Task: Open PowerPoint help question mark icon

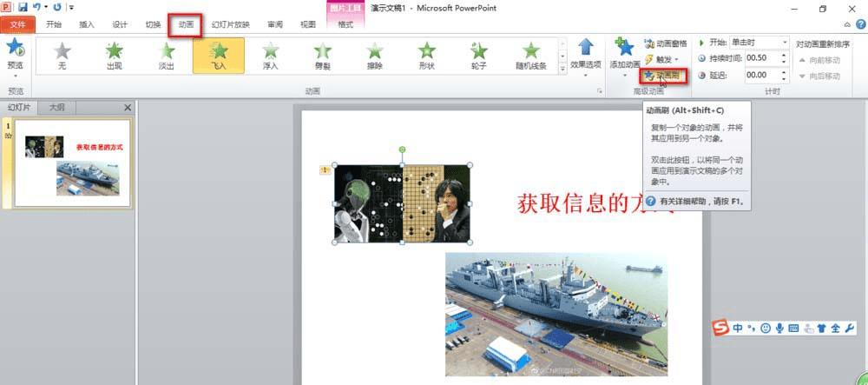Action: click(x=861, y=24)
